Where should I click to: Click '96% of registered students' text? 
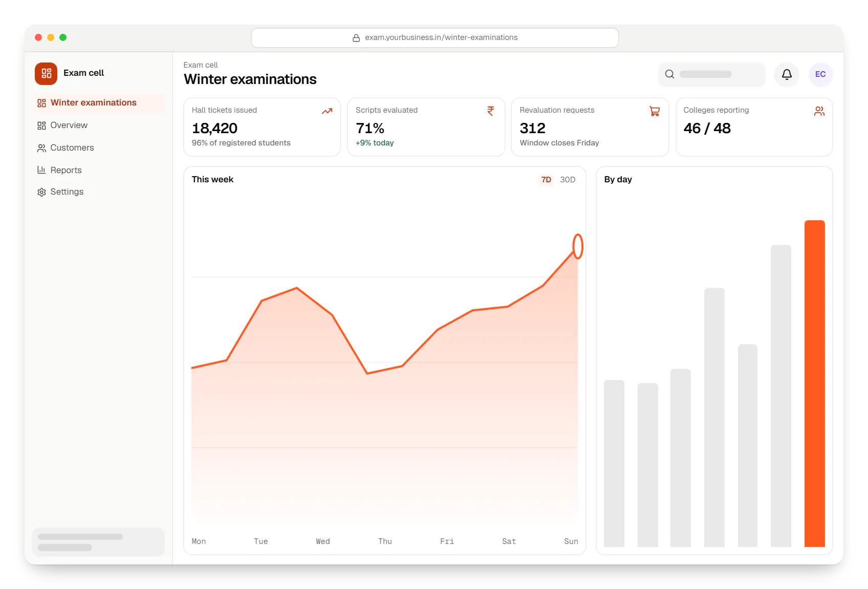click(x=241, y=143)
